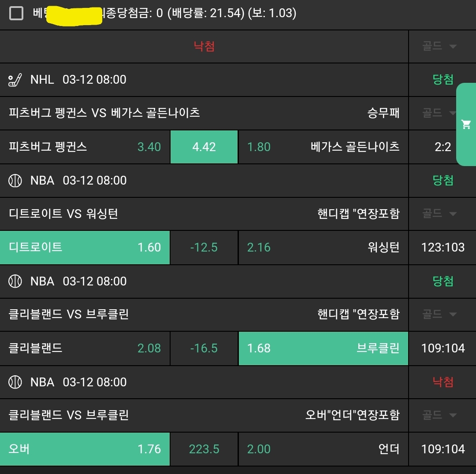The width and height of the screenshot is (476, 474).
Task: Select the 디트로이트 1.60 handicap pick
Action: [x=85, y=248]
